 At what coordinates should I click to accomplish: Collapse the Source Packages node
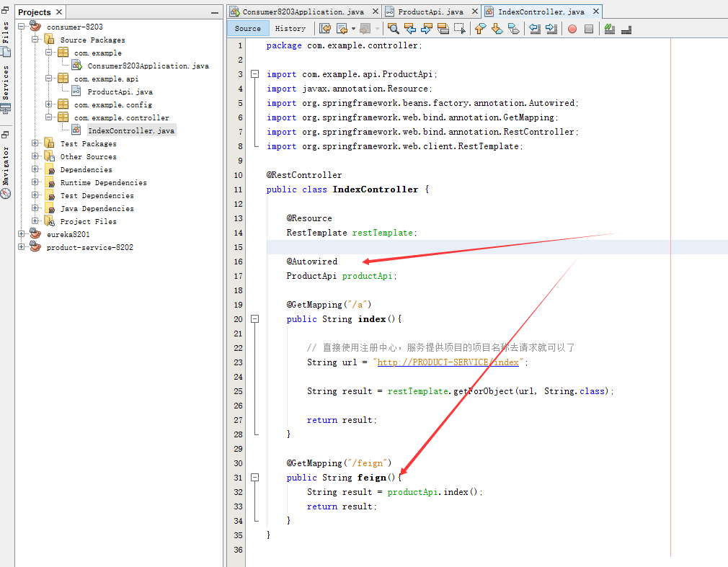(x=35, y=40)
